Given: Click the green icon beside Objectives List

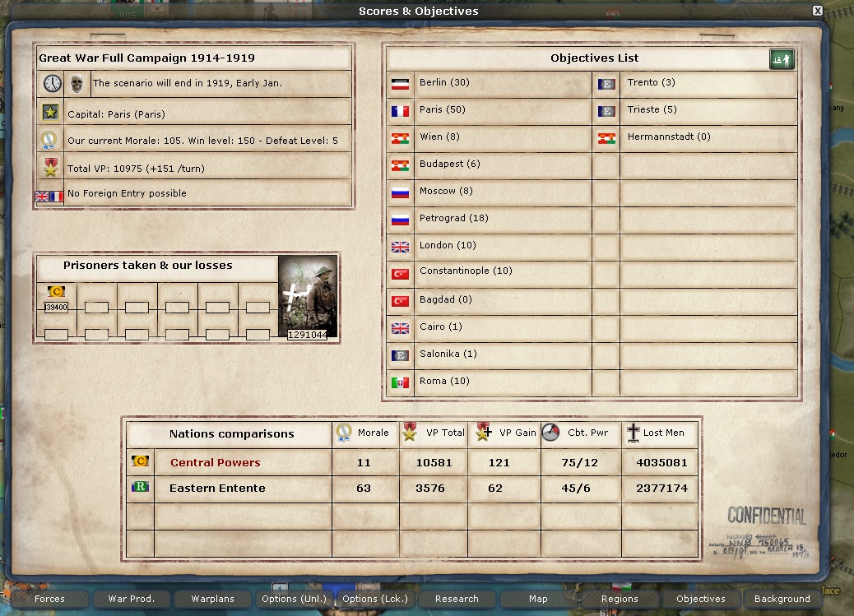Looking at the screenshot, I should coord(782,59).
